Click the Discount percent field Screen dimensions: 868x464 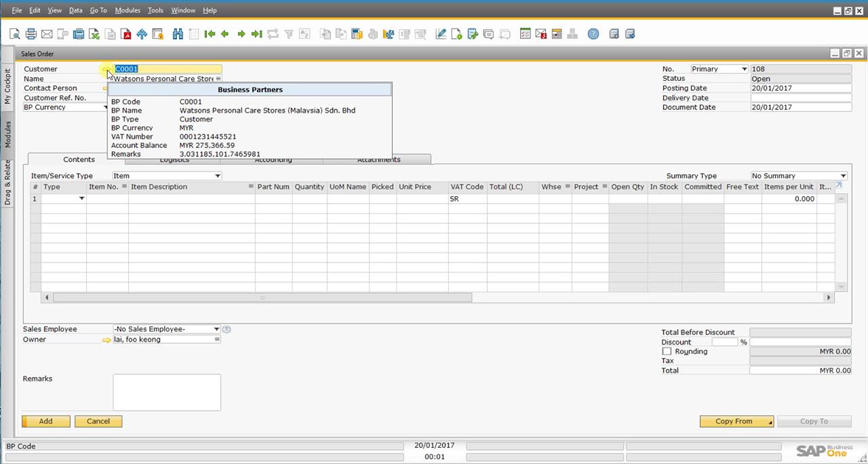(x=724, y=342)
